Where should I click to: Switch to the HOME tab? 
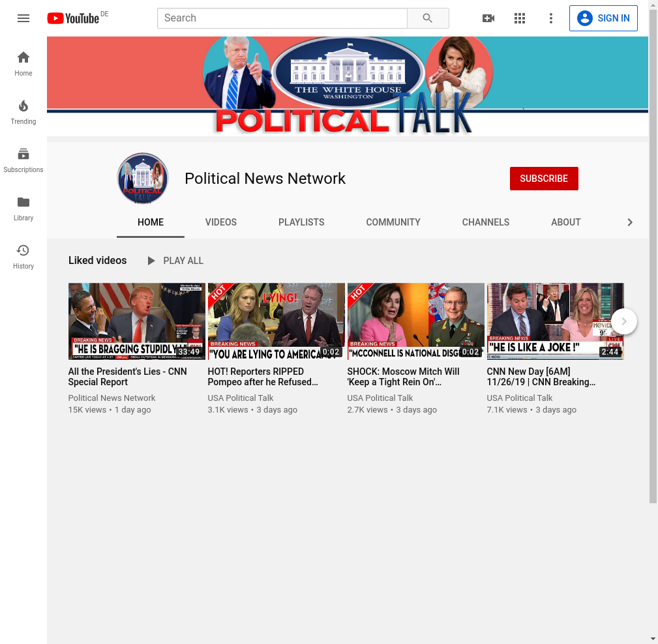coord(151,222)
